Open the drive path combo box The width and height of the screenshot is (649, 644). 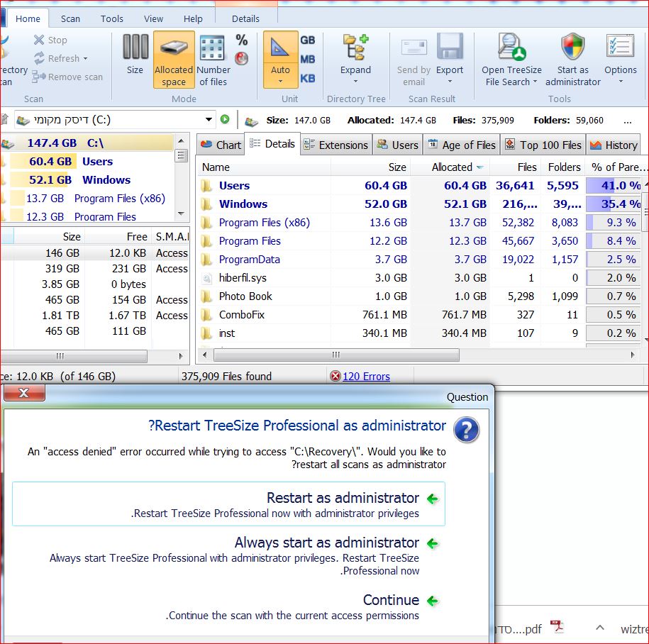click(x=208, y=120)
